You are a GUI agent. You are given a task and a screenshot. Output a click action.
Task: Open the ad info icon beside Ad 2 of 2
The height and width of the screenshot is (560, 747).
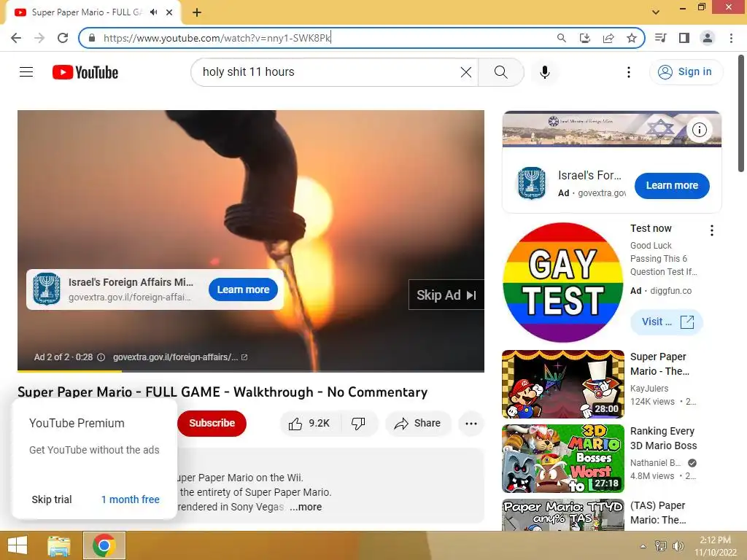point(101,357)
